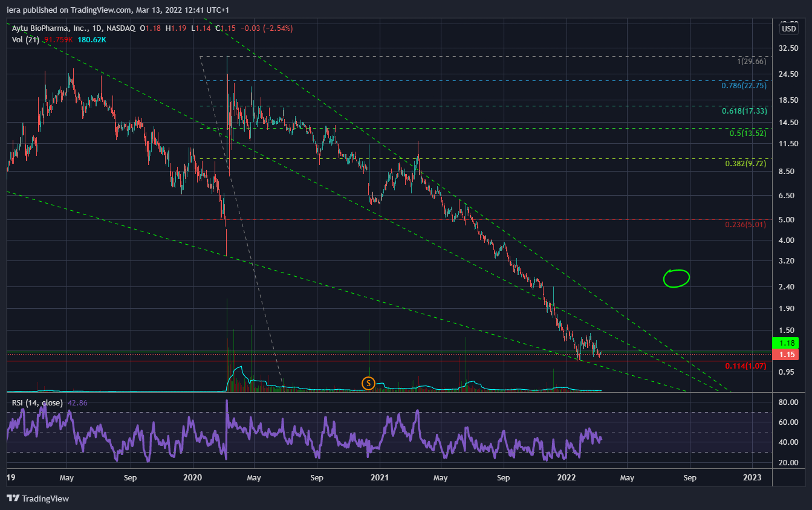Screen dimensions: 812x510
Task: Select the Fib level 0.114(1.07) label
Action: tap(745, 366)
